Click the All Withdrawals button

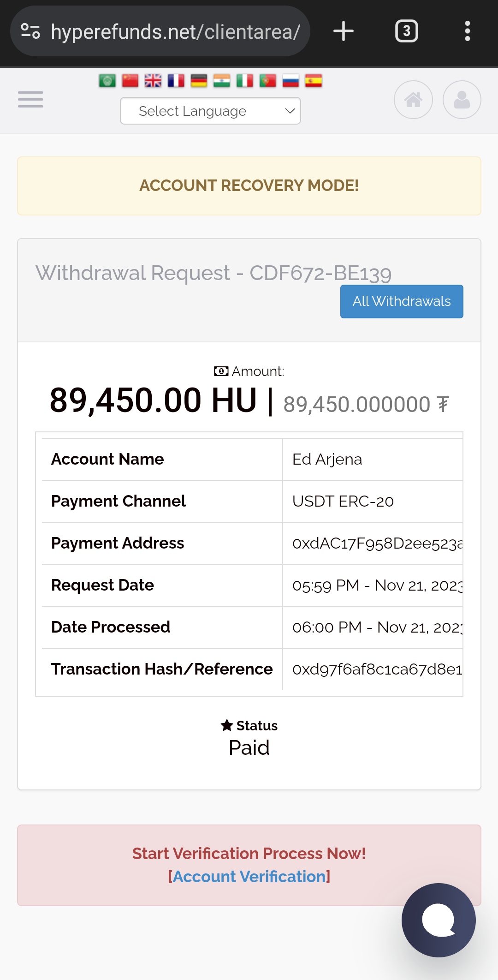pos(402,301)
